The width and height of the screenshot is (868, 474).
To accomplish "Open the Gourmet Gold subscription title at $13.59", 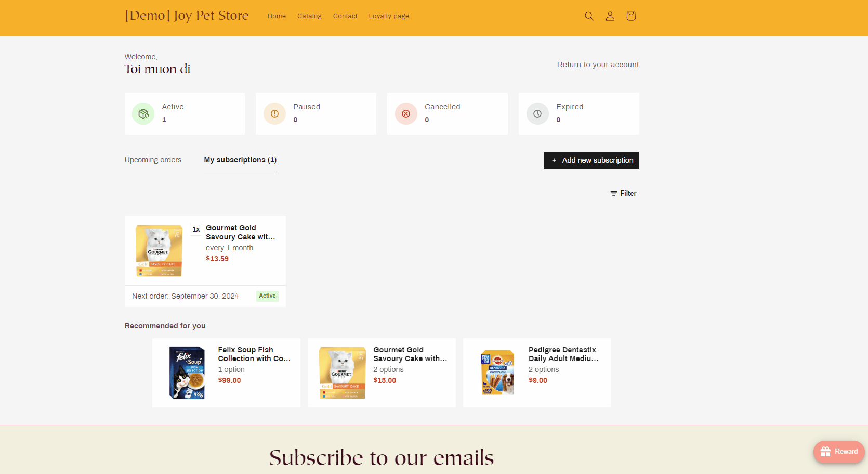I will coord(241,232).
